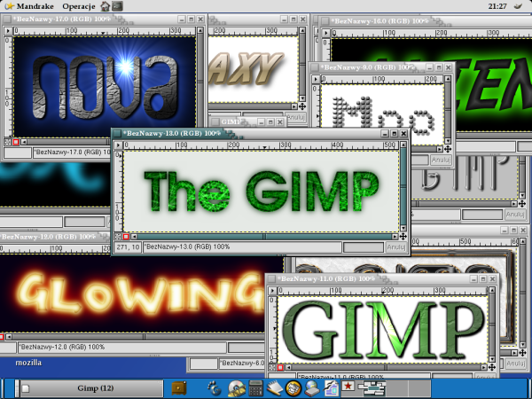Switch to selection view in BezNazwy-17.0 window
Screen dimensions: 532x399
tap(7, 142)
